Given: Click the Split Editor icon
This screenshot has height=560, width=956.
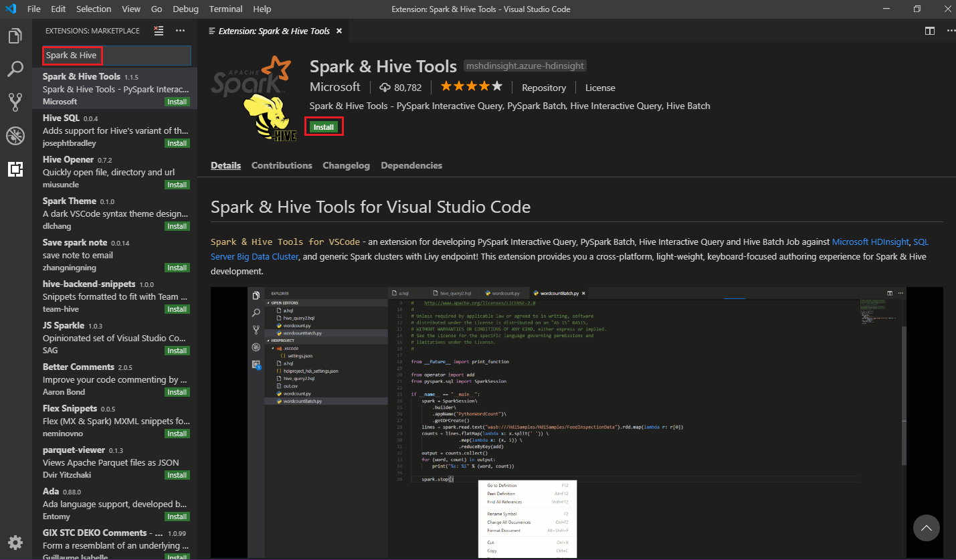Looking at the screenshot, I should click(929, 31).
